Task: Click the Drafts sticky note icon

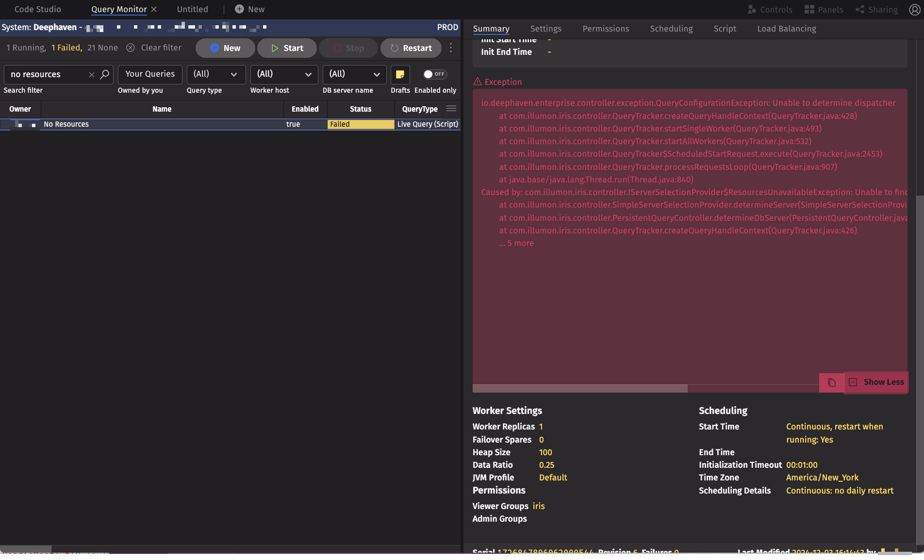Action: click(x=400, y=74)
